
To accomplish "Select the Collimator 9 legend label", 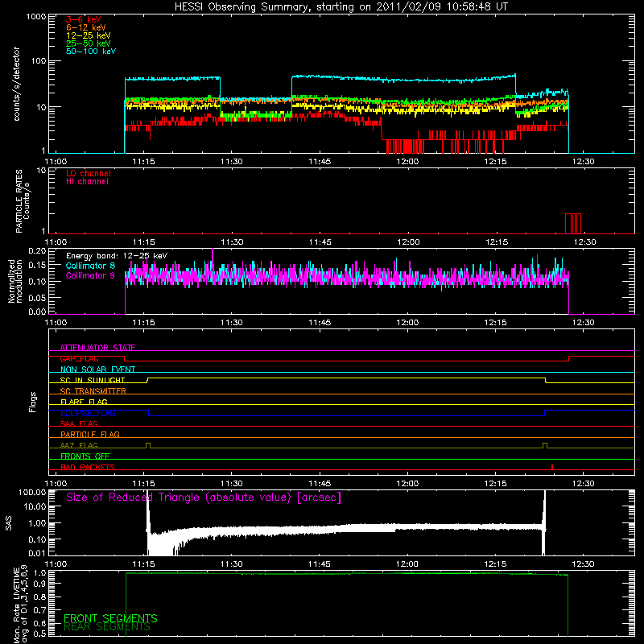I will [x=90, y=275].
